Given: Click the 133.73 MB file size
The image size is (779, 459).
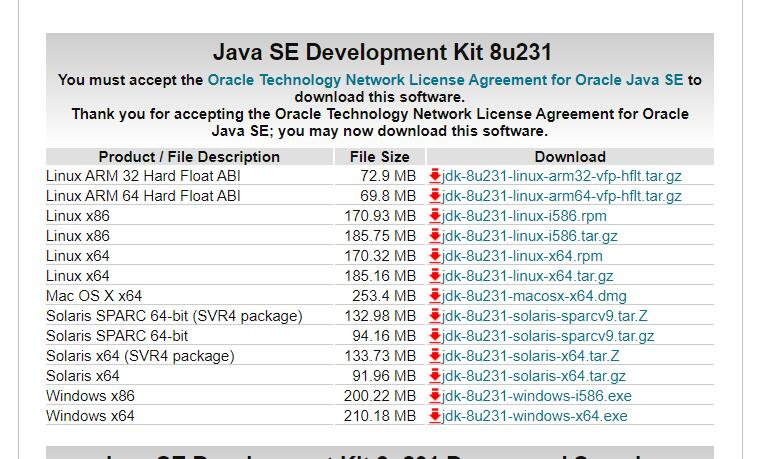Looking at the screenshot, I should click(380, 356).
